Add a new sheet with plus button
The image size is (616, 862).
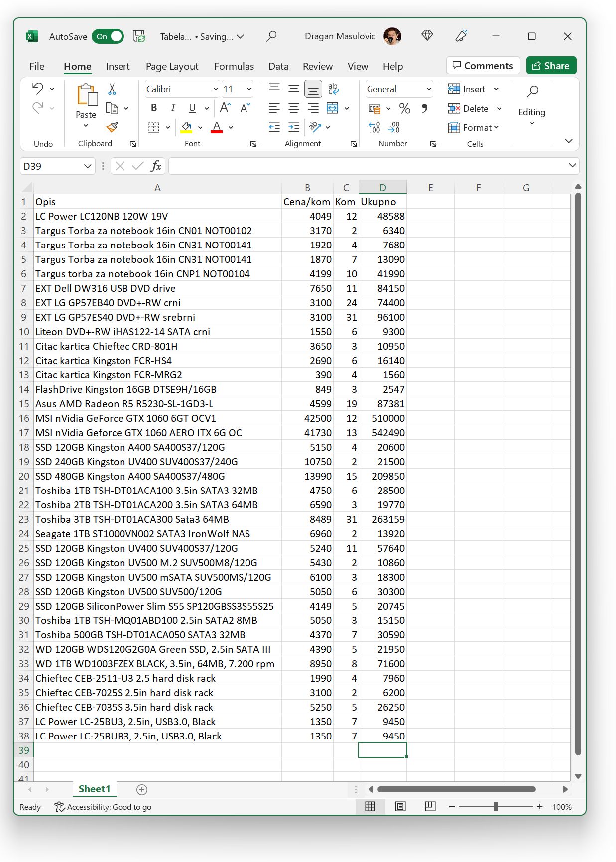pos(142,789)
